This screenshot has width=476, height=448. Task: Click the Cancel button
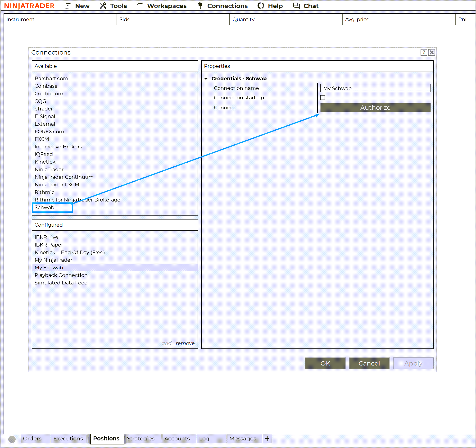[369, 363]
